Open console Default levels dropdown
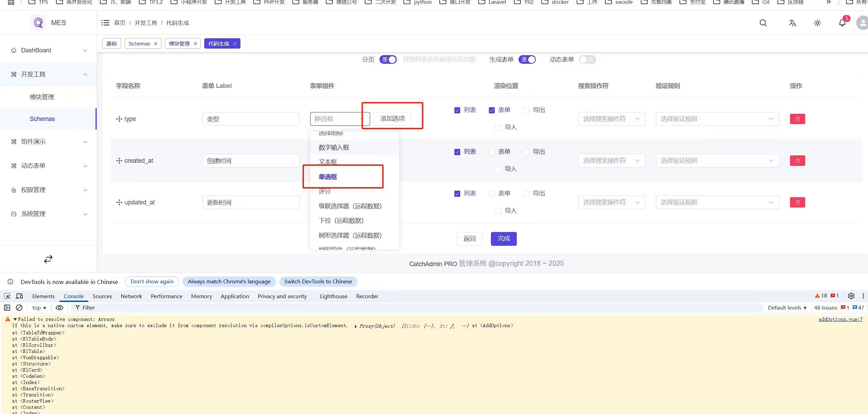The image size is (868, 414). (787, 308)
